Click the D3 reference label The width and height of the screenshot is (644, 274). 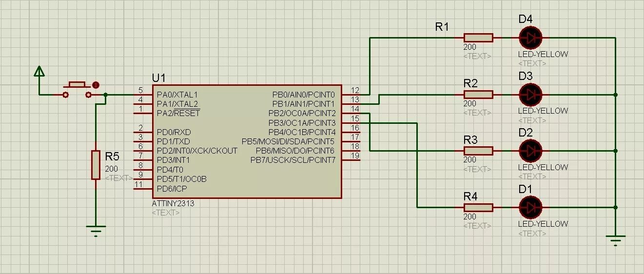coord(526,76)
